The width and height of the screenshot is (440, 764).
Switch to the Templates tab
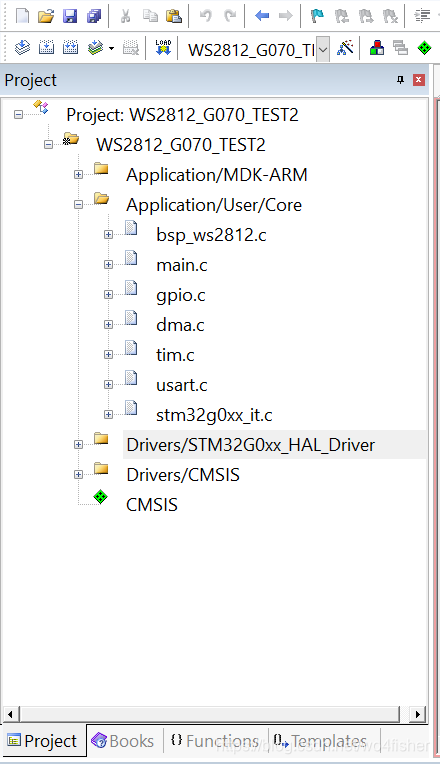click(x=321, y=741)
